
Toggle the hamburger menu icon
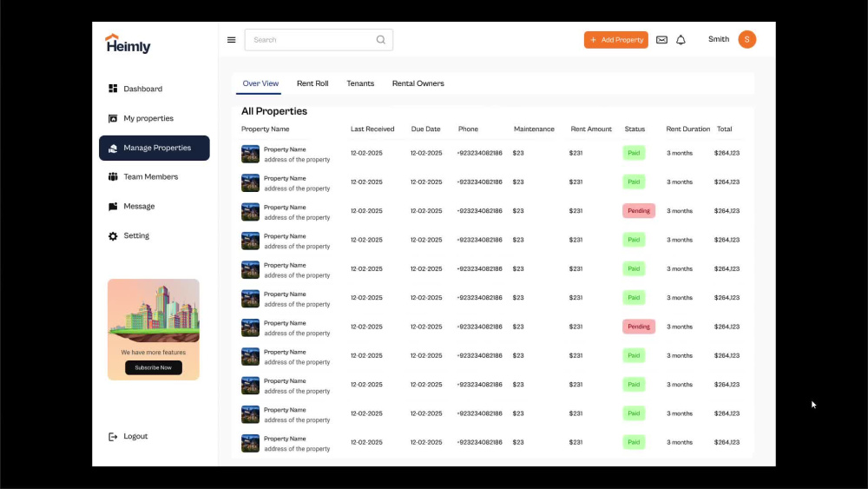pos(232,40)
